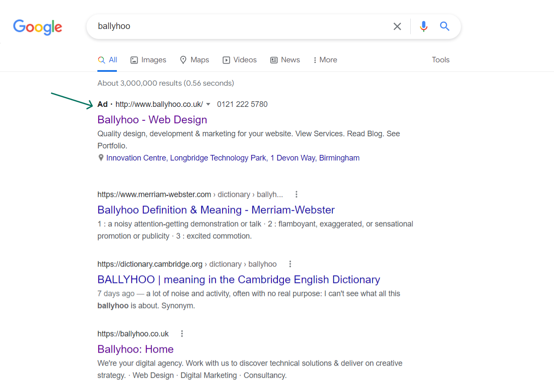Click the ad description starting Quality design
This screenshot has height=392, width=554.
[249, 140]
